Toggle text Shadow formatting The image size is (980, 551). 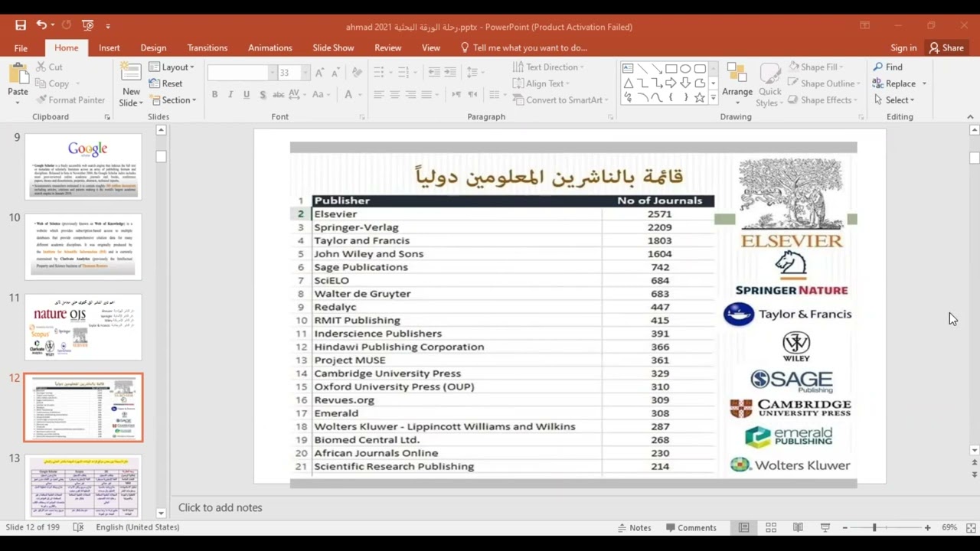coord(263,95)
